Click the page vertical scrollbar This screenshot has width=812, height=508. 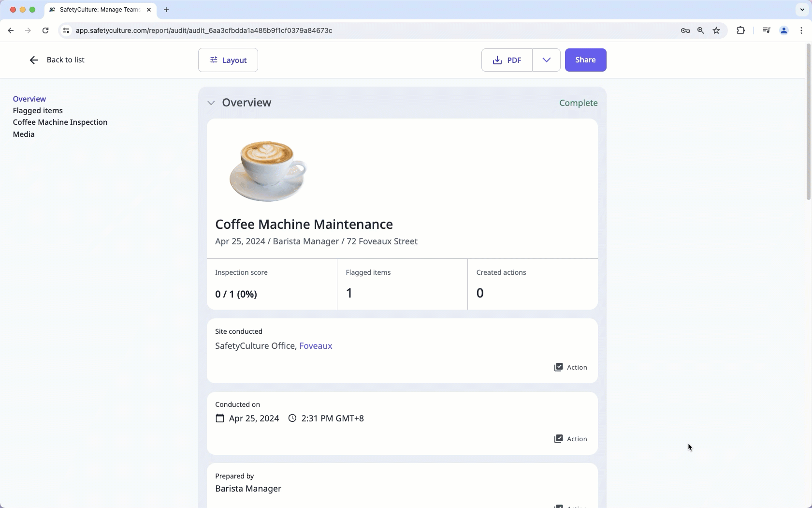point(808,122)
